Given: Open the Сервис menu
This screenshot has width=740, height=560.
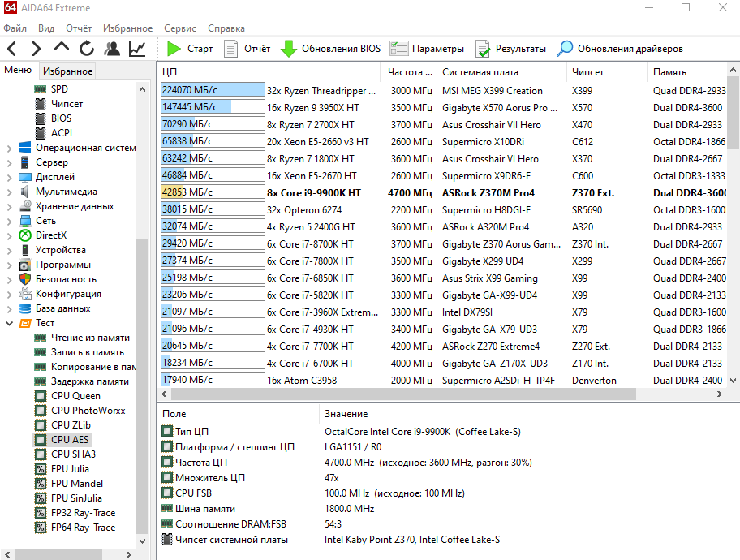Looking at the screenshot, I should click(179, 28).
